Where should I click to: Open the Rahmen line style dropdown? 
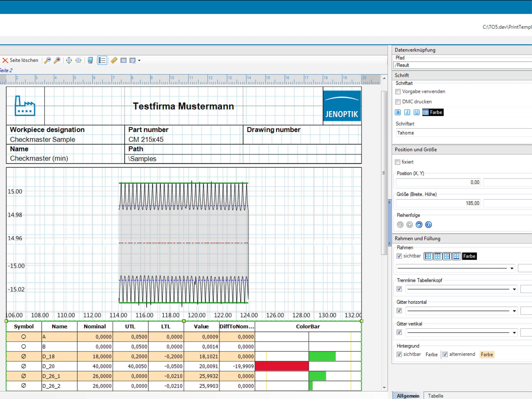(x=512, y=268)
